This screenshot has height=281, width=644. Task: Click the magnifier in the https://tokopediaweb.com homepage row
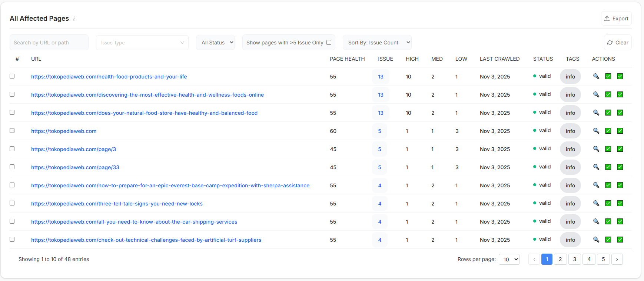click(596, 131)
